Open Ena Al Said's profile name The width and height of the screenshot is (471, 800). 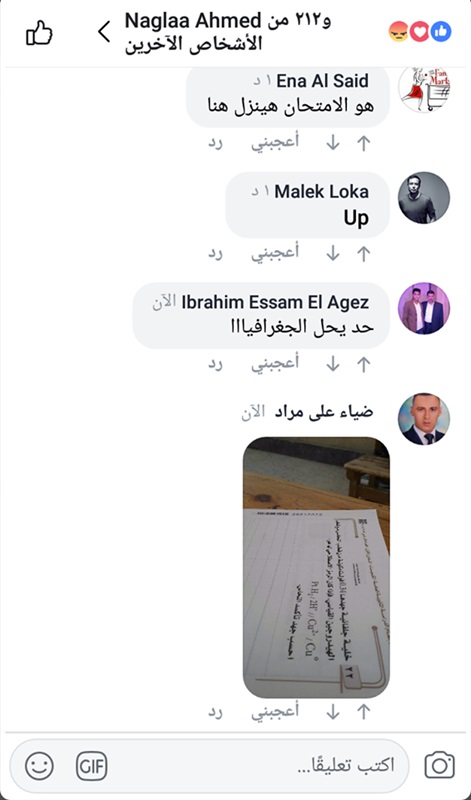coord(322,81)
